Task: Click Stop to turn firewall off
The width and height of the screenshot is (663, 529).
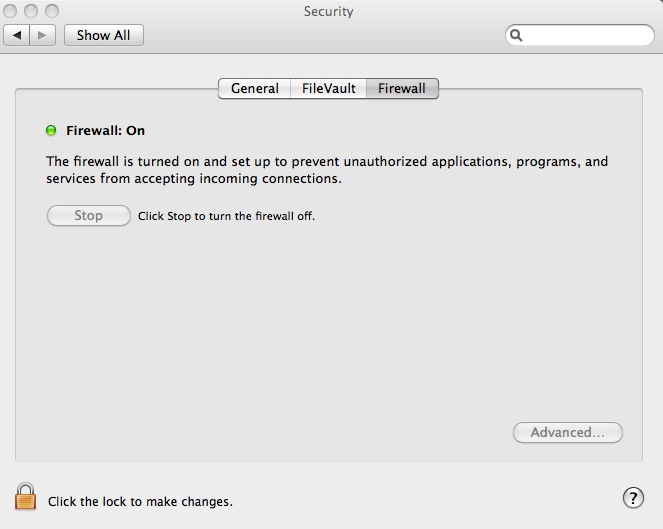Action: 89,216
